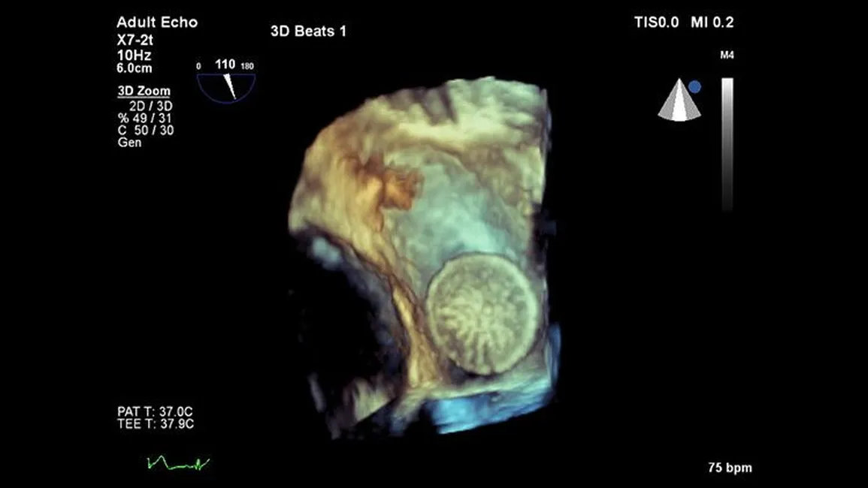Click the vertical grayscale bar
This screenshot has width=868, height=488.
727,144
